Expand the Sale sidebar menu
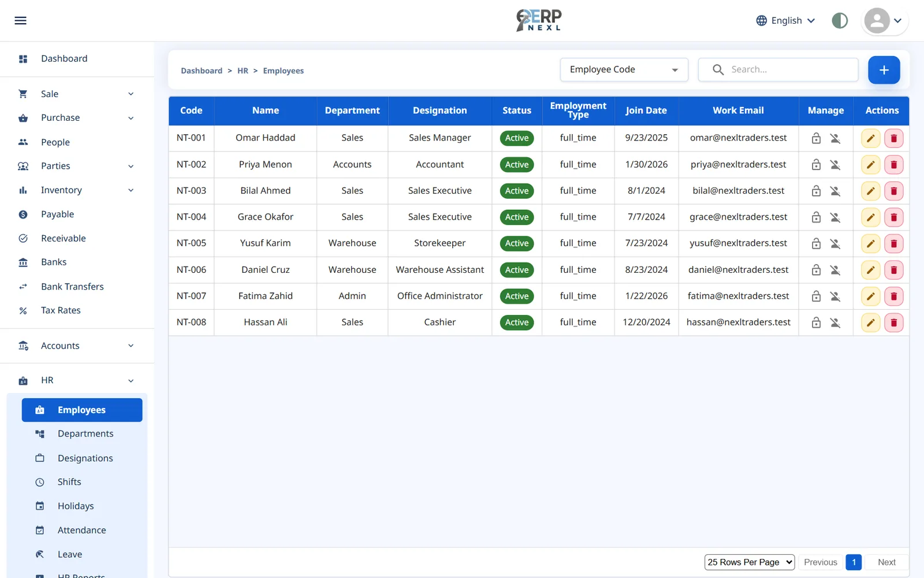 click(x=77, y=94)
